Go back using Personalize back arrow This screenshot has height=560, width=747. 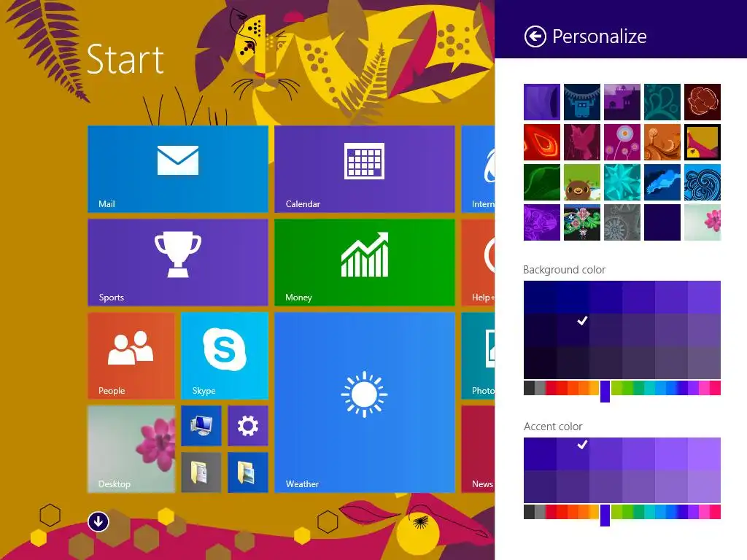[535, 36]
